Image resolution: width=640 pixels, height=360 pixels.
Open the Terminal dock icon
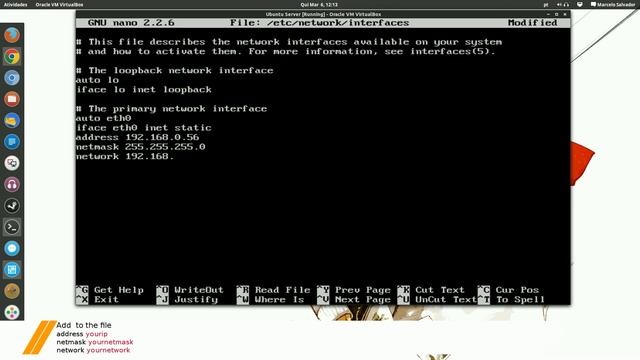pyautogui.click(x=12, y=227)
